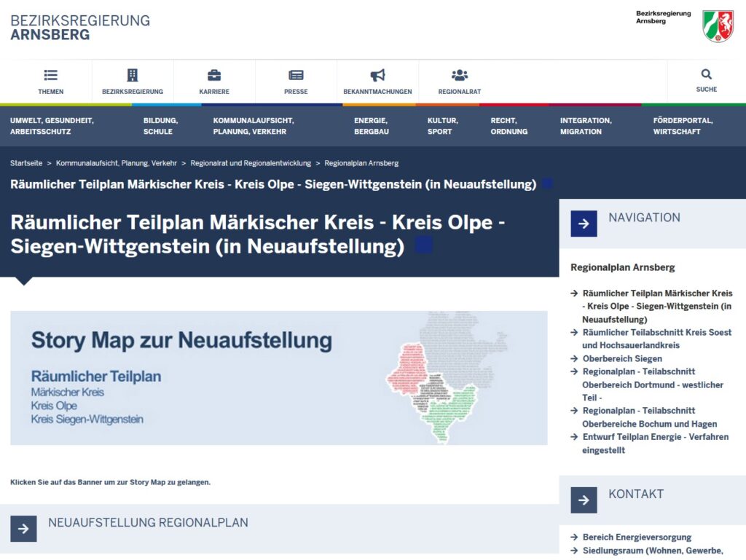Open Teilabschnitt Oberbereich Dortmund westlicher Teil
The height and width of the screenshot is (560, 746).
click(652, 384)
